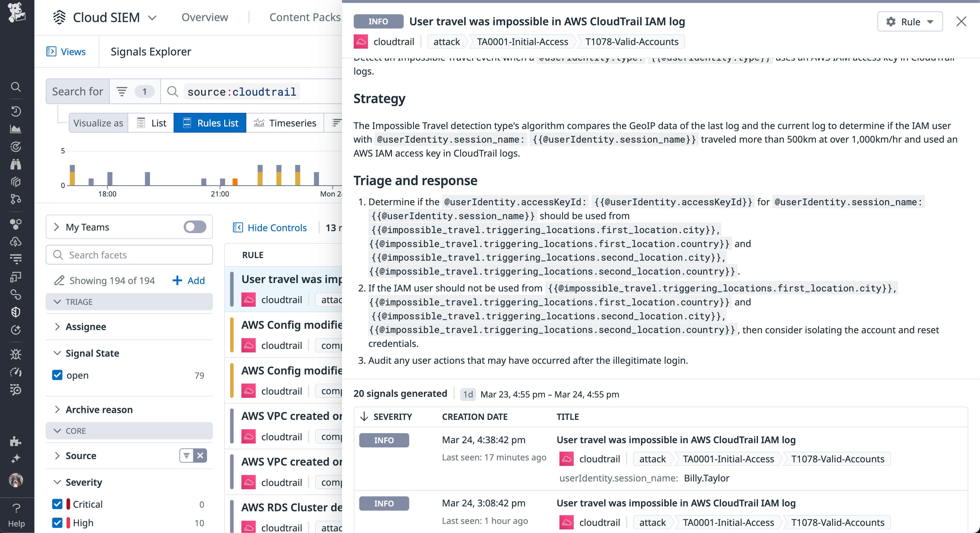The height and width of the screenshot is (533, 980).
Task: Uncheck the open Signal State checkbox
Action: click(x=57, y=375)
